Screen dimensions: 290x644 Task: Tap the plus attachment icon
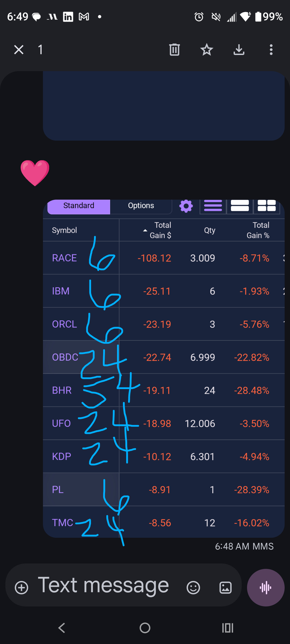(21, 588)
